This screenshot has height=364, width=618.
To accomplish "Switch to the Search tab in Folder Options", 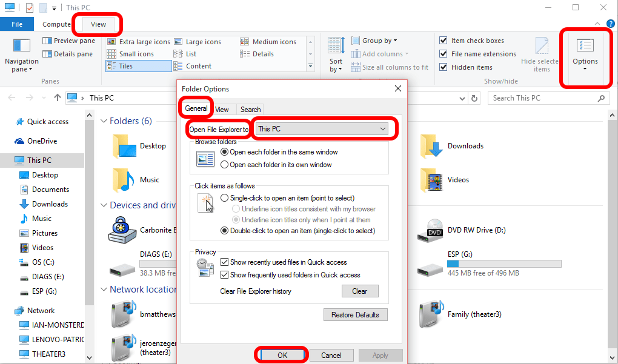I will [250, 110].
